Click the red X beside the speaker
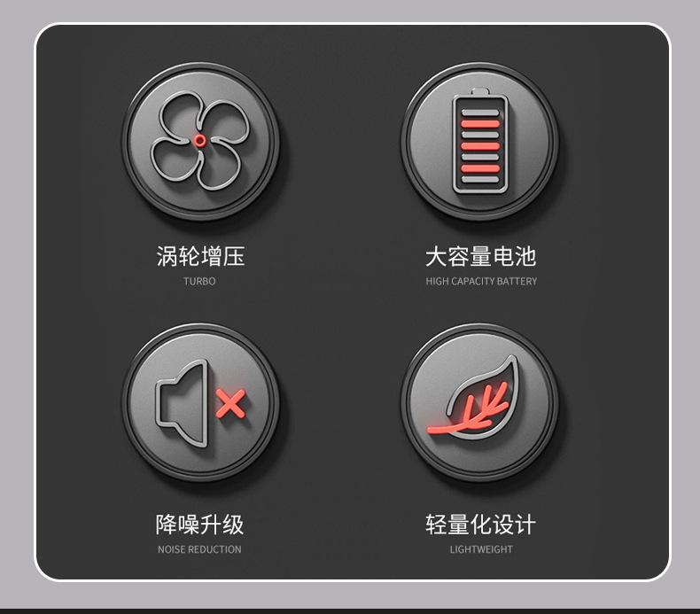The height and width of the screenshot is (614, 700). (230, 404)
